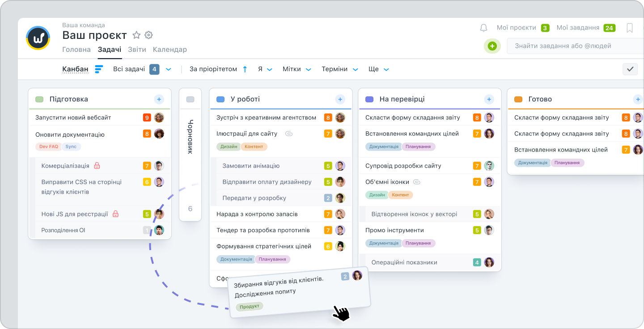Open Мої завдання link

coord(578,28)
